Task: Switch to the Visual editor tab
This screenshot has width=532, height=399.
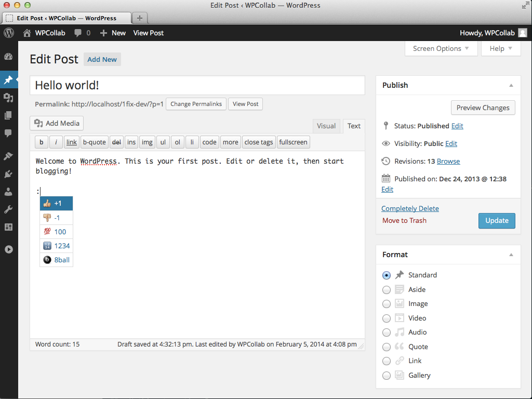Action: point(326,126)
